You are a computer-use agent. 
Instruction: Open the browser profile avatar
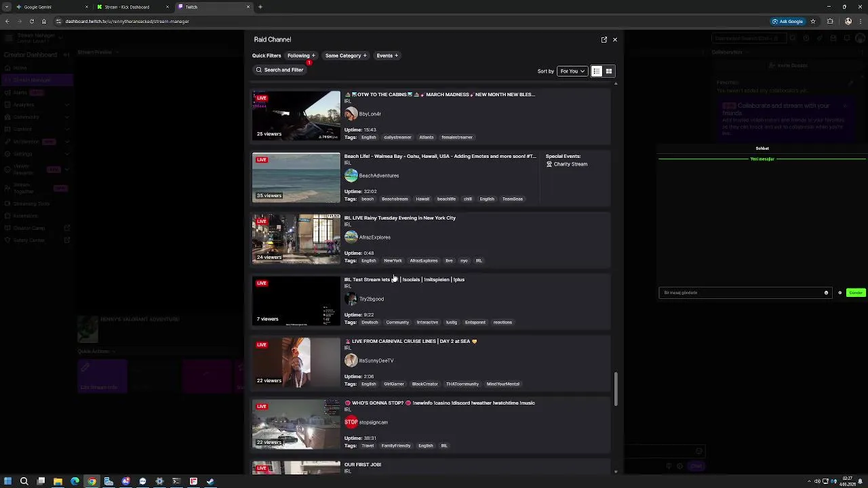pos(848,21)
